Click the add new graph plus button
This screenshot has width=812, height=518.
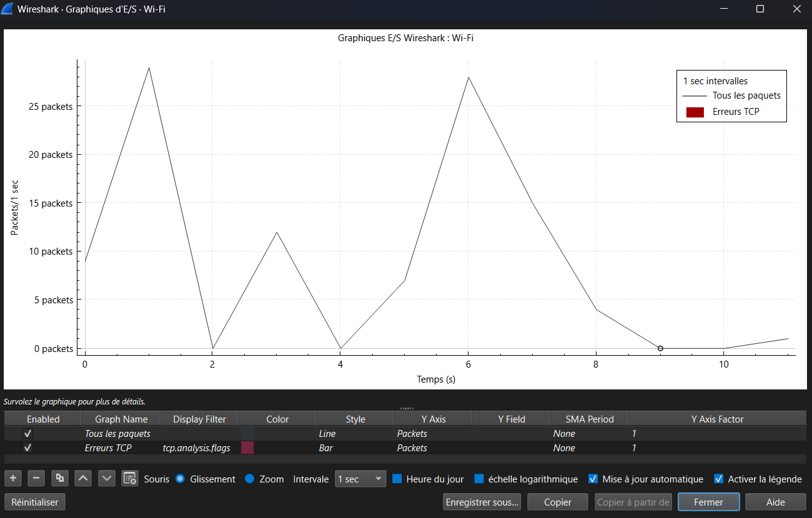[x=13, y=479]
